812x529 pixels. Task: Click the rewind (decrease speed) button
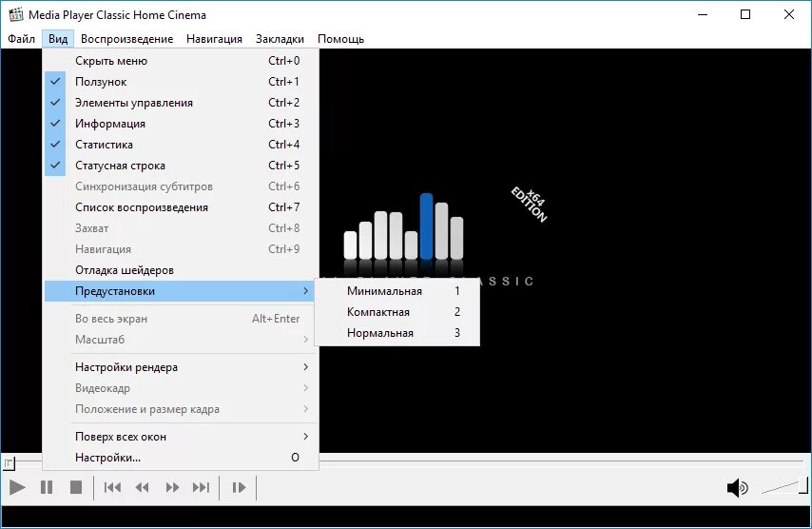click(x=142, y=487)
